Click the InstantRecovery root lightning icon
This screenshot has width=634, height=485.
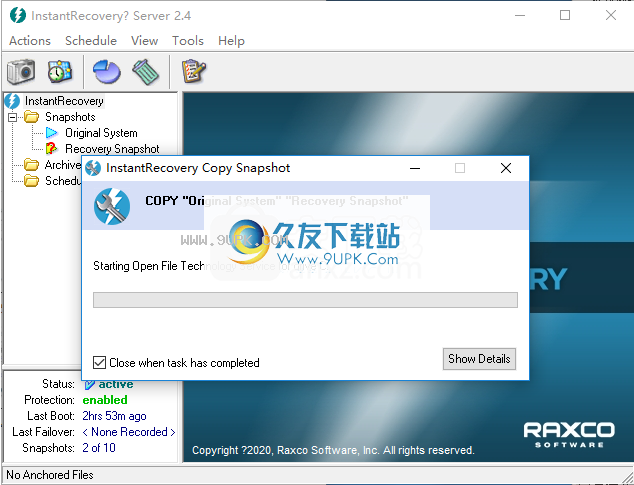coord(13,101)
